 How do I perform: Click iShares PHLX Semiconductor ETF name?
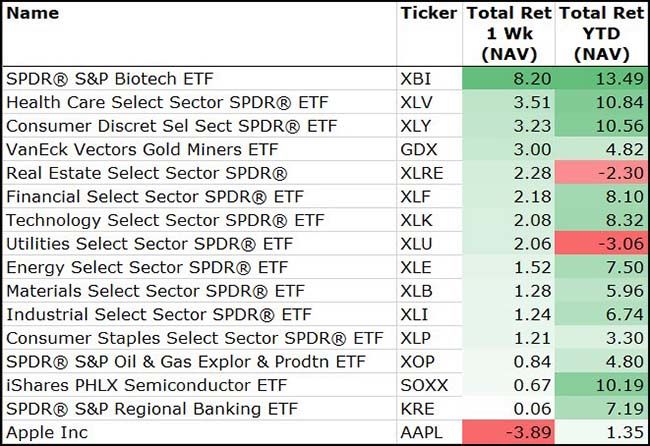(x=146, y=386)
